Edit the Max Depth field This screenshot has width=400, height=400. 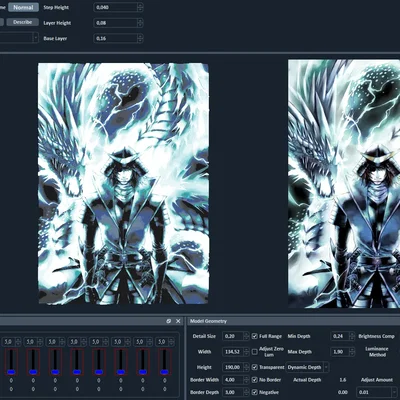point(340,352)
